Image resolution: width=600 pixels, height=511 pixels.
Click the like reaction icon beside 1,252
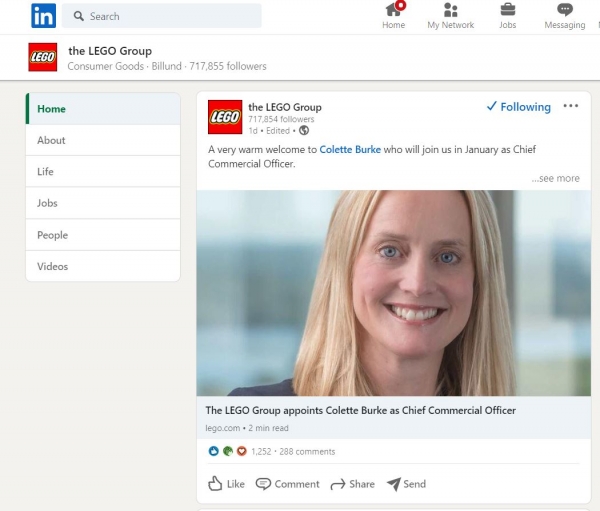(x=214, y=451)
